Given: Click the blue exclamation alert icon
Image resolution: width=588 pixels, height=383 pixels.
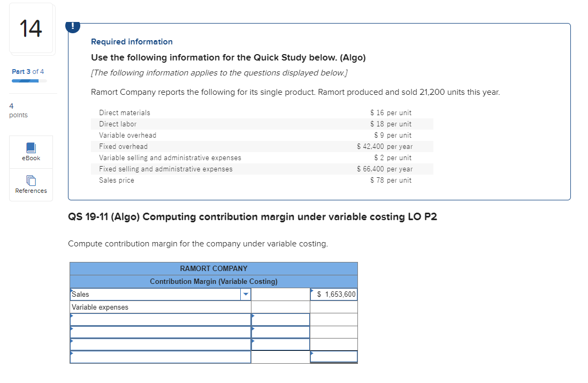Looking at the screenshot, I should (x=73, y=26).
